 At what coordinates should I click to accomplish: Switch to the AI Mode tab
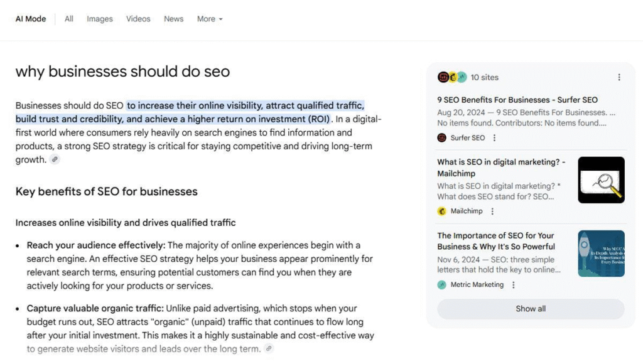pyautogui.click(x=31, y=19)
